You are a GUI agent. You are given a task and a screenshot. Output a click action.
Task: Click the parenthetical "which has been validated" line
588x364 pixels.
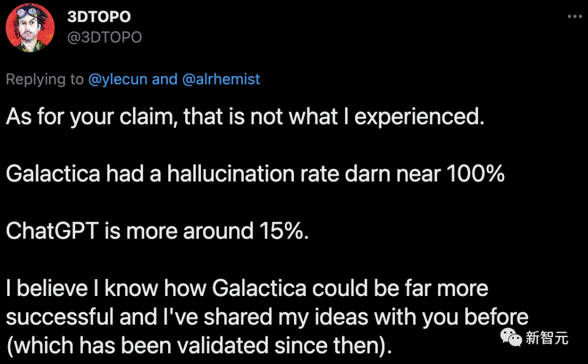point(199,345)
